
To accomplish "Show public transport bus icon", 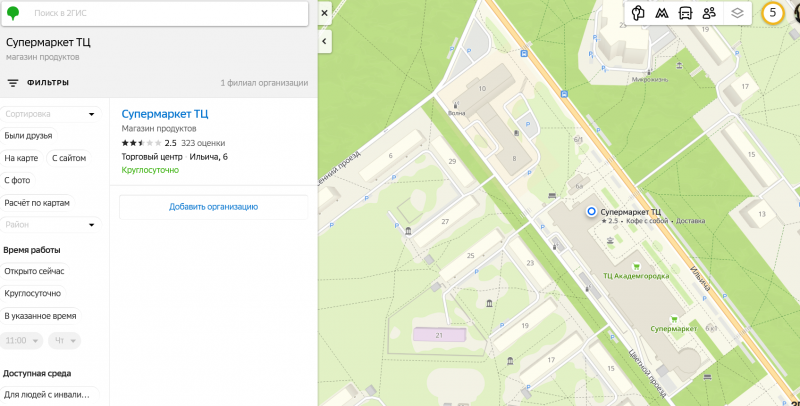I will click(686, 13).
